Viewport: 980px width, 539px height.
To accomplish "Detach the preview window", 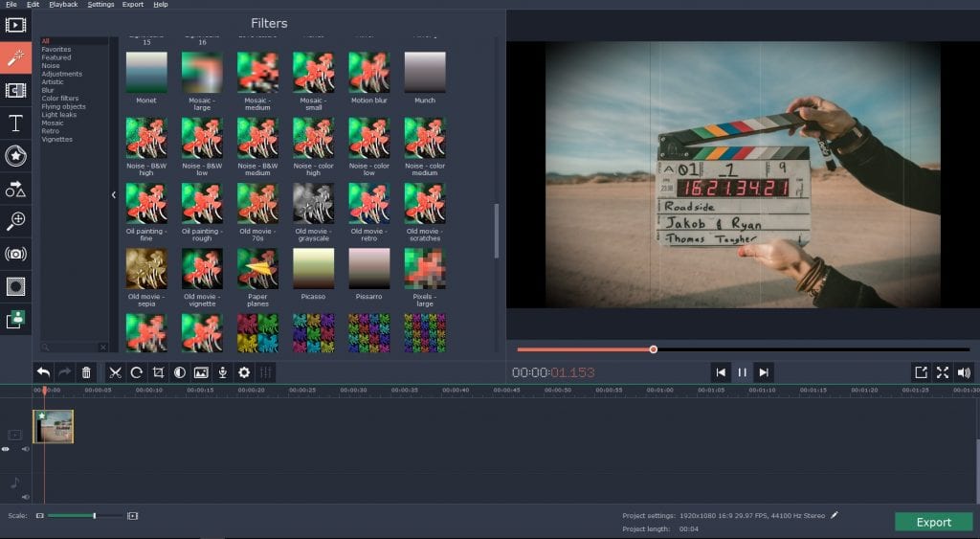I will coord(921,372).
